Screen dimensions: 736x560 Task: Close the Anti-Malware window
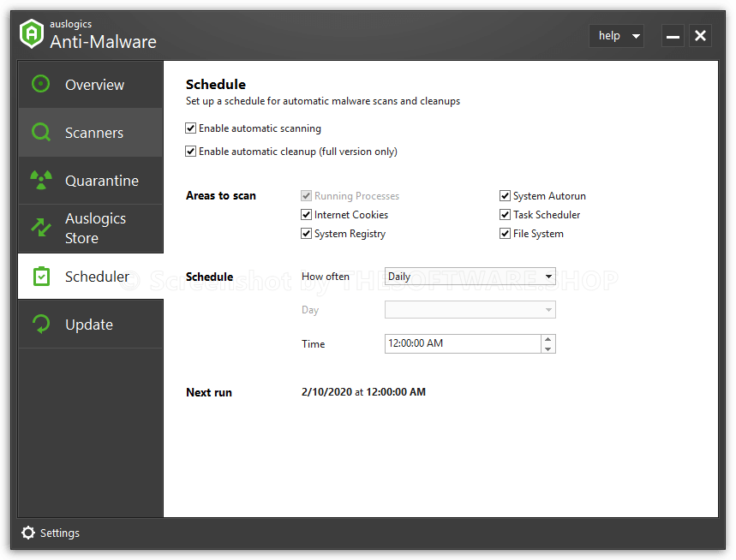point(700,36)
